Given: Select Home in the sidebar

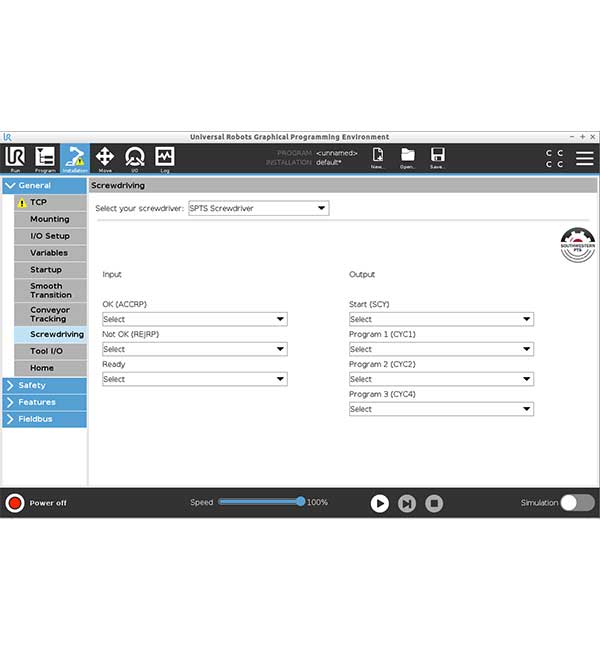Looking at the screenshot, I should (x=50, y=368).
